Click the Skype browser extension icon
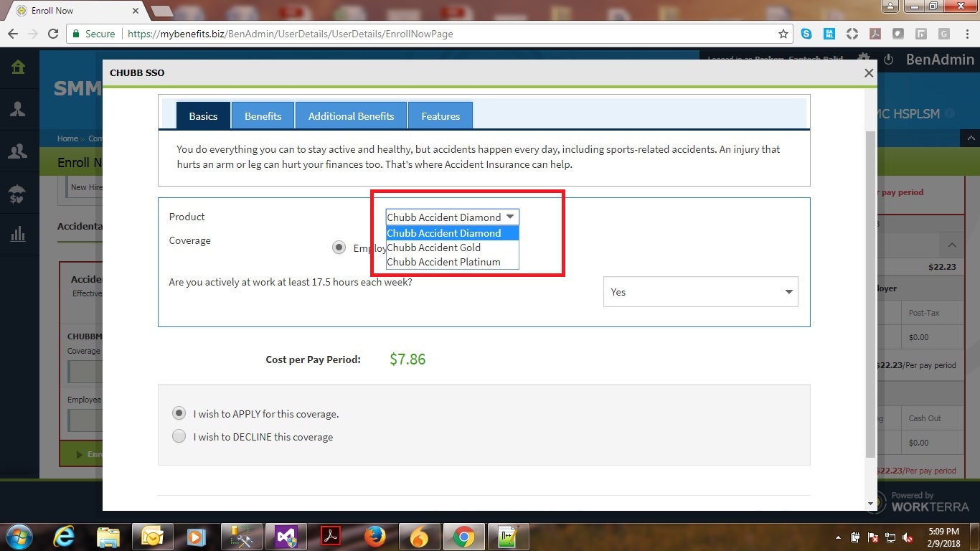This screenshot has height=551, width=980. (x=807, y=34)
